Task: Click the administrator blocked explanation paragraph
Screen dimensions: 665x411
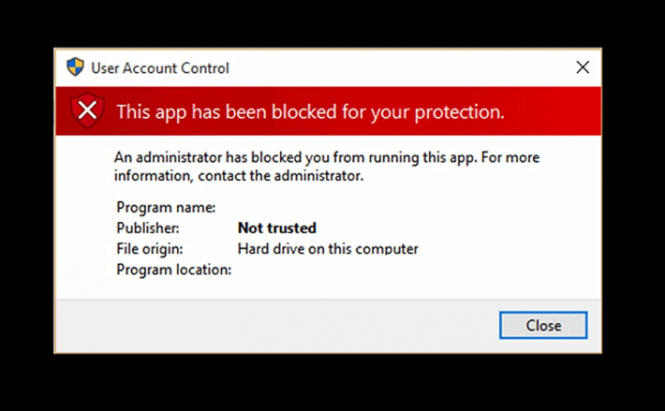Action: pyautogui.click(x=327, y=166)
